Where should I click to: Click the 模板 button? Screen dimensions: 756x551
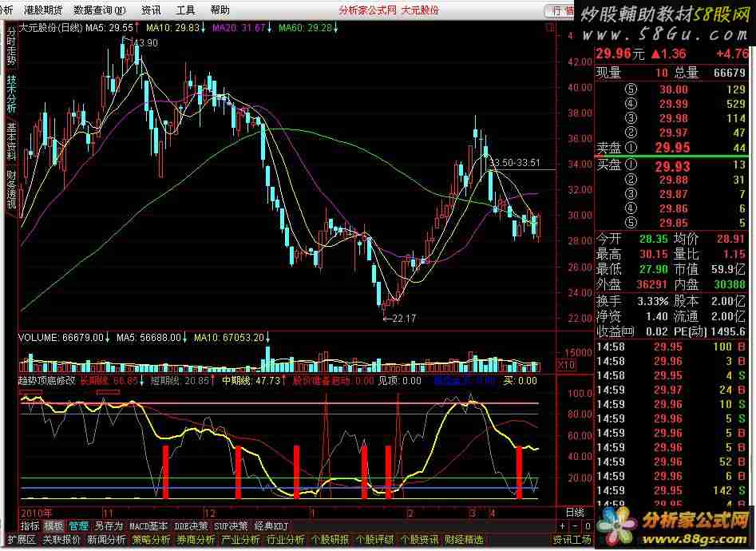53,526
